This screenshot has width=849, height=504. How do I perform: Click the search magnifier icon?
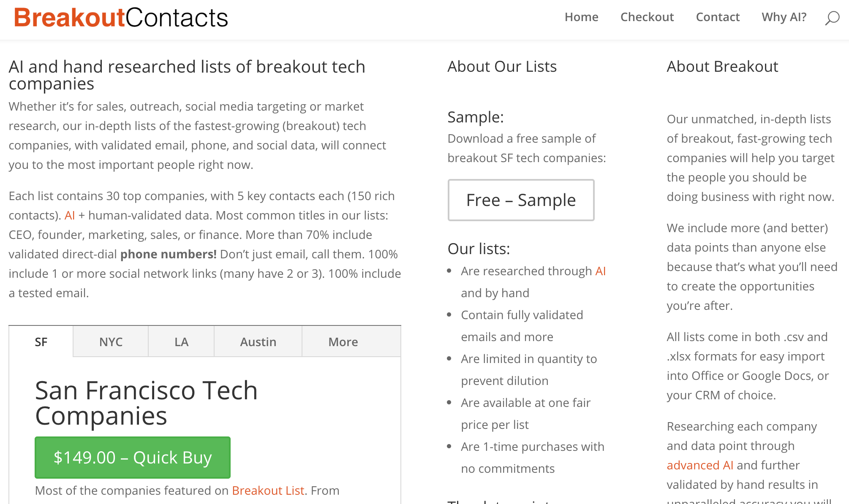point(832,18)
